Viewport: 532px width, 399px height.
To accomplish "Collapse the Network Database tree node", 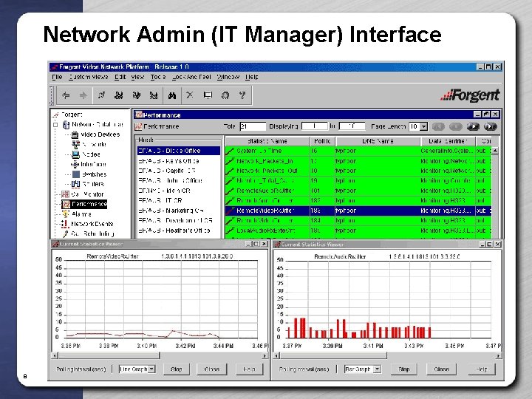I will pyautogui.click(x=55, y=125).
